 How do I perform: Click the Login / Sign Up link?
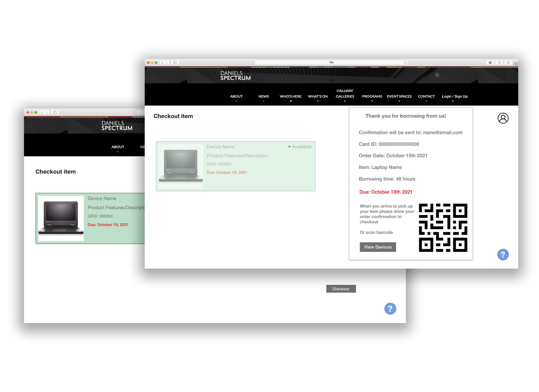pyautogui.click(x=454, y=96)
